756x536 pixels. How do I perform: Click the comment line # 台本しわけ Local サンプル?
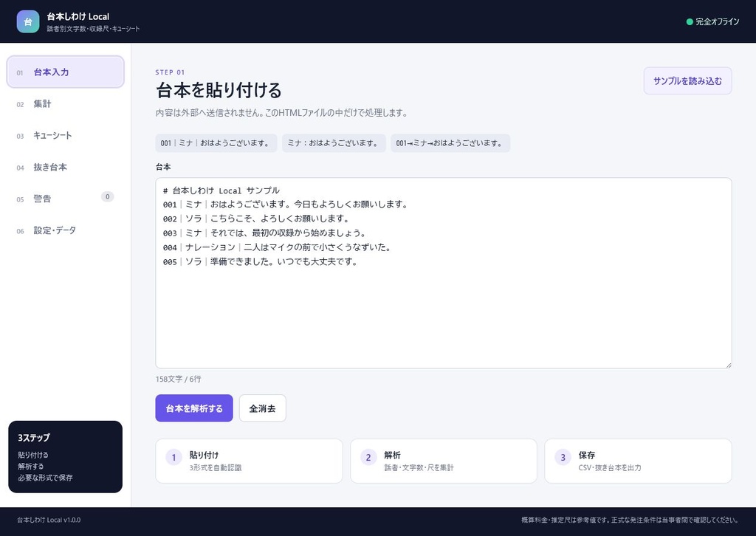pos(221,190)
